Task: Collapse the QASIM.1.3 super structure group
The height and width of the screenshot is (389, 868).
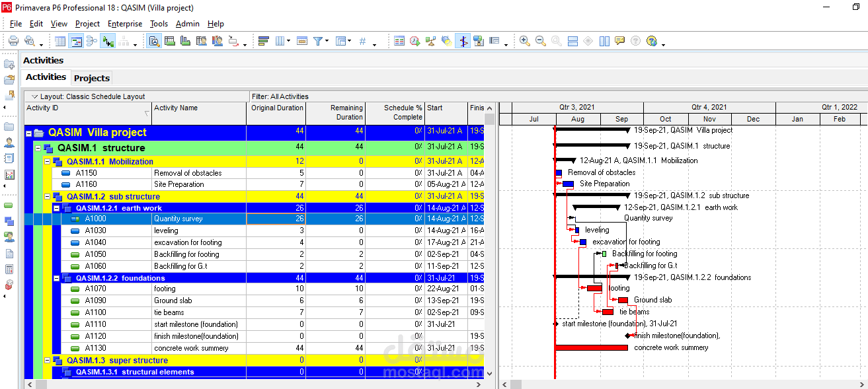Action: click(48, 361)
